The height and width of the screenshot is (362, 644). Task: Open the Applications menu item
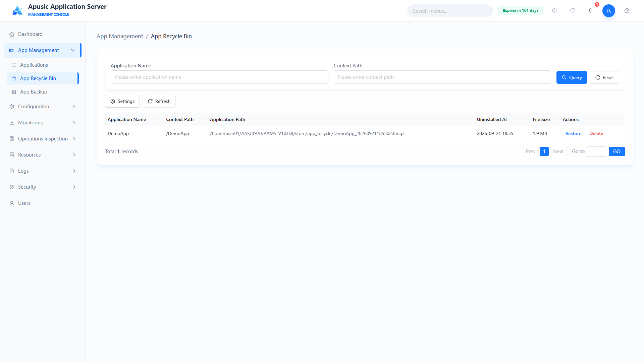tap(43, 65)
